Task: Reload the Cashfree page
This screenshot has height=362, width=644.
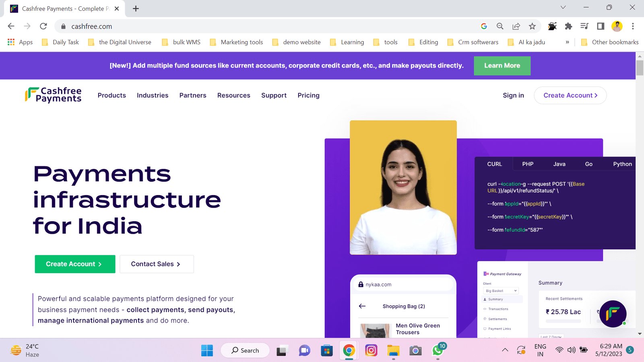Action: [x=43, y=26]
